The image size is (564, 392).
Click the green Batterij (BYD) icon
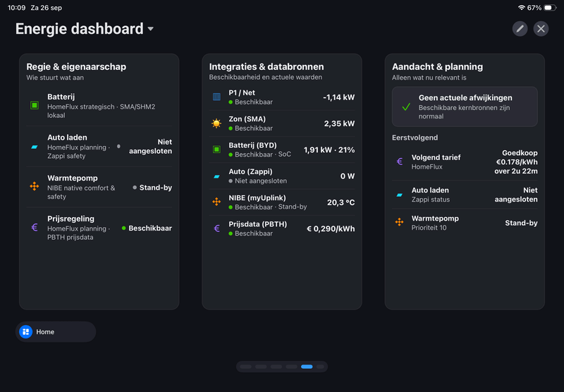[216, 149]
